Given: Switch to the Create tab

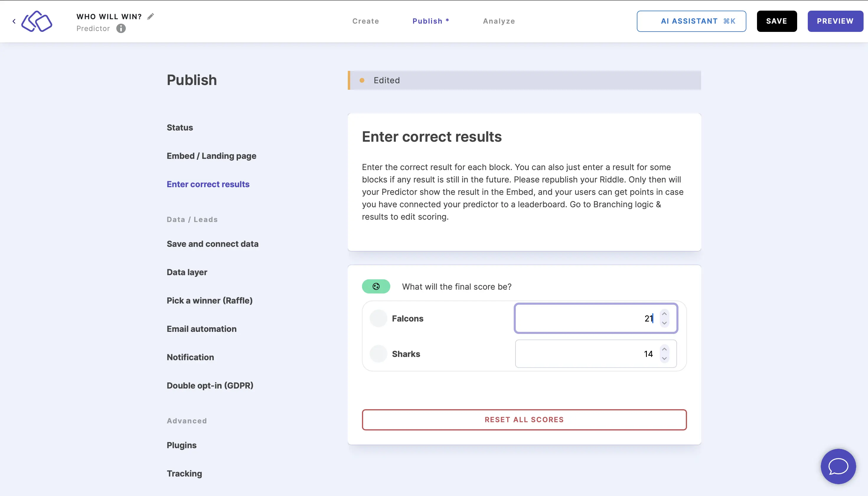Looking at the screenshot, I should [366, 21].
